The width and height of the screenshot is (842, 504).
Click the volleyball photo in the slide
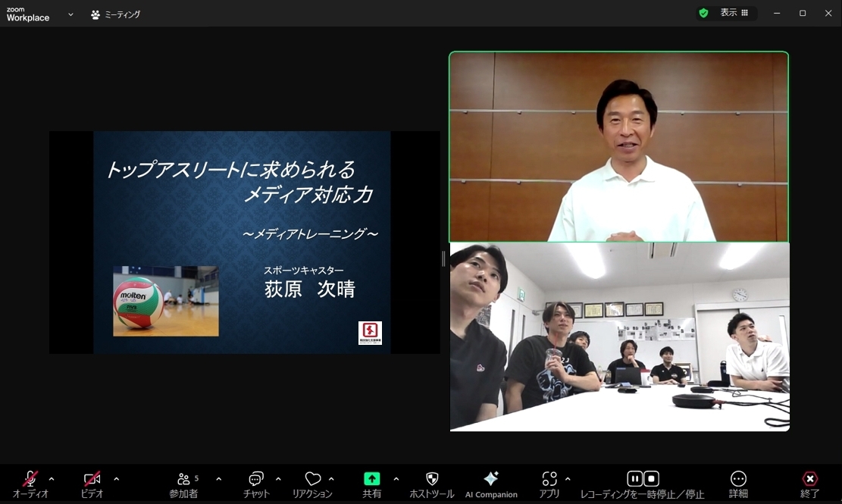(x=166, y=301)
